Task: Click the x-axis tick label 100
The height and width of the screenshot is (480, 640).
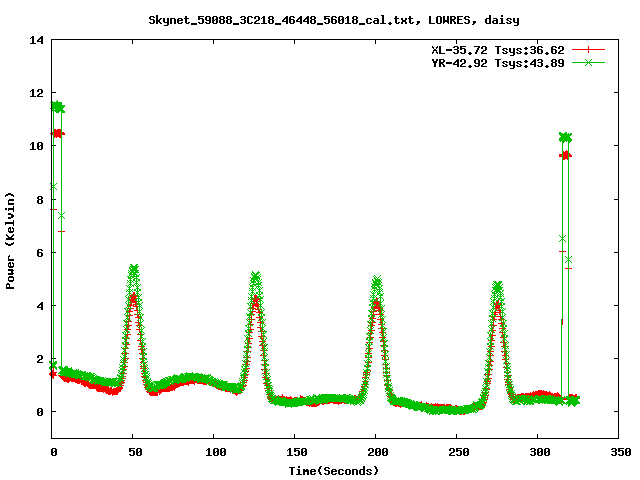Action: click(216, 452)
